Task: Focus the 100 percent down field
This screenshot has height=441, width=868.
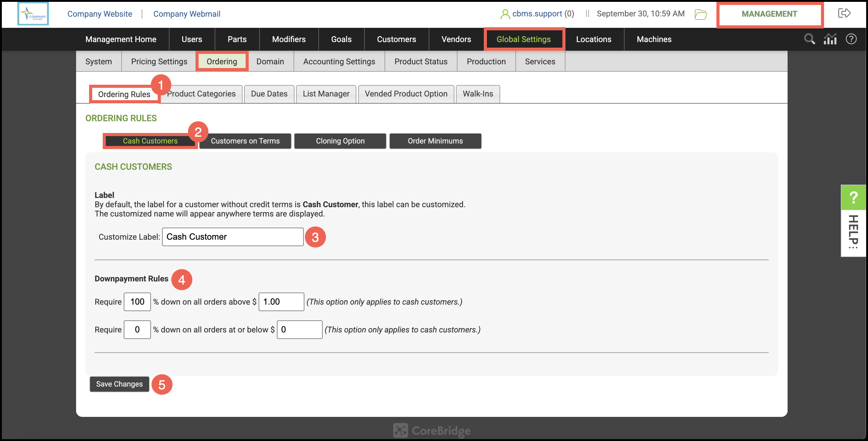Action: pyautogui.click(x=137, y=302)
